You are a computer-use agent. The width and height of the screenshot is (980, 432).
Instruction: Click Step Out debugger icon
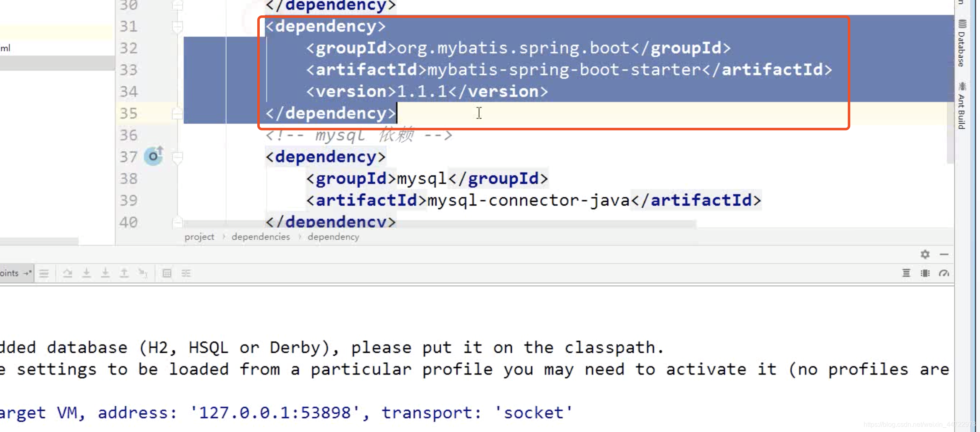124,273
